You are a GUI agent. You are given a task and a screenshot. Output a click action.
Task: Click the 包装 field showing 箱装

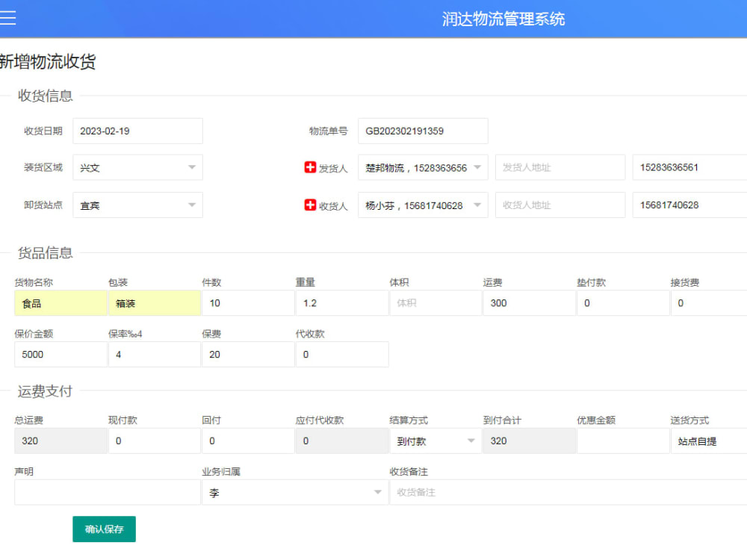(154, 302)
